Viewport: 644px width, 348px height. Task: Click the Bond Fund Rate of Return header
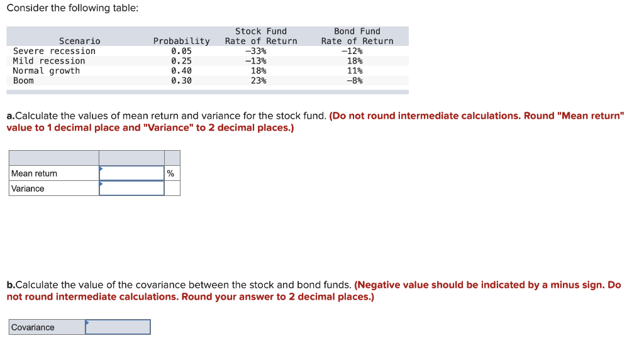tap(357, 36)
